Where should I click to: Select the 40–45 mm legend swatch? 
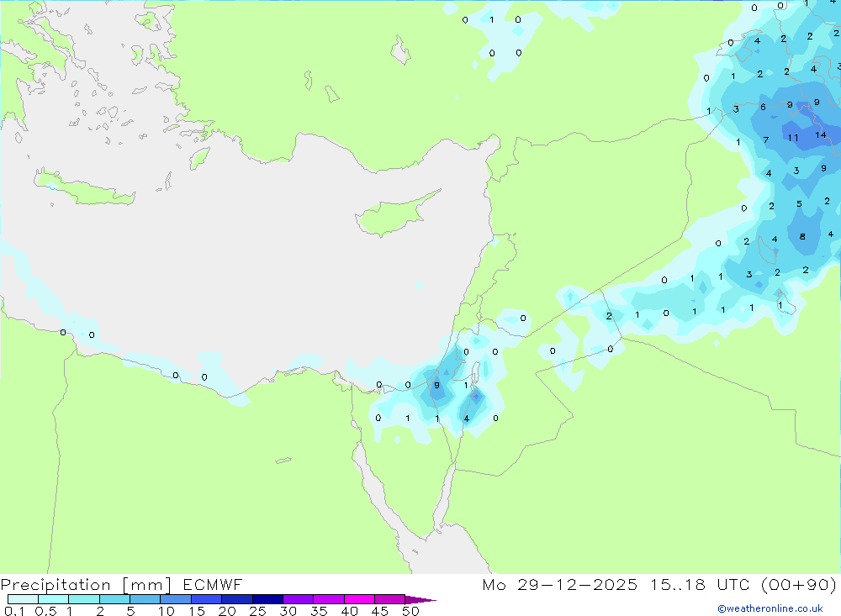pyautogui.click(x=359, y=599)
